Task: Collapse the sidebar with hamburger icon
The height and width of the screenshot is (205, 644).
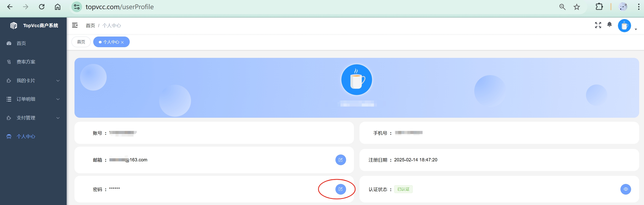Action: coord(75,25)
